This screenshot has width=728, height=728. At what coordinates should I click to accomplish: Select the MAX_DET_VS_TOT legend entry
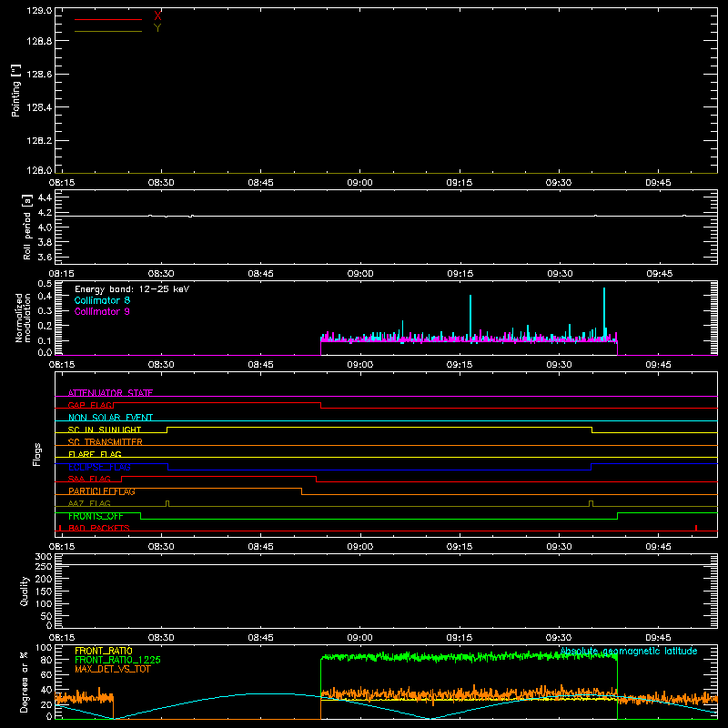[112, 669]
